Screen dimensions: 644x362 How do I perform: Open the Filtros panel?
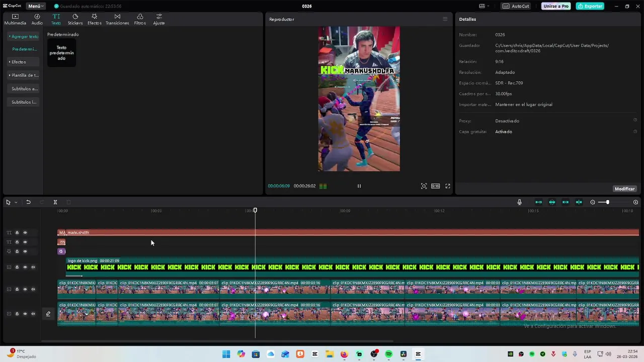pyautogui.click(x=140, y=19)
